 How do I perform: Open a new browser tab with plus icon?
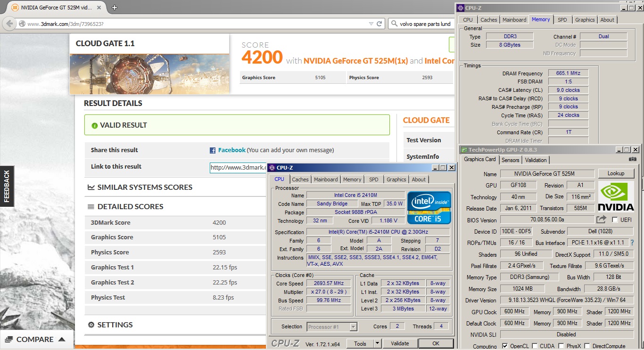click(x=115, y=8)
